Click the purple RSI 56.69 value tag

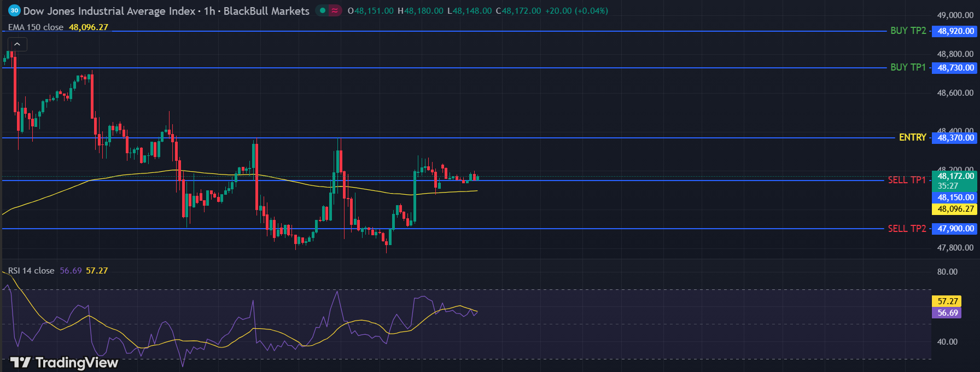point(947,313)
